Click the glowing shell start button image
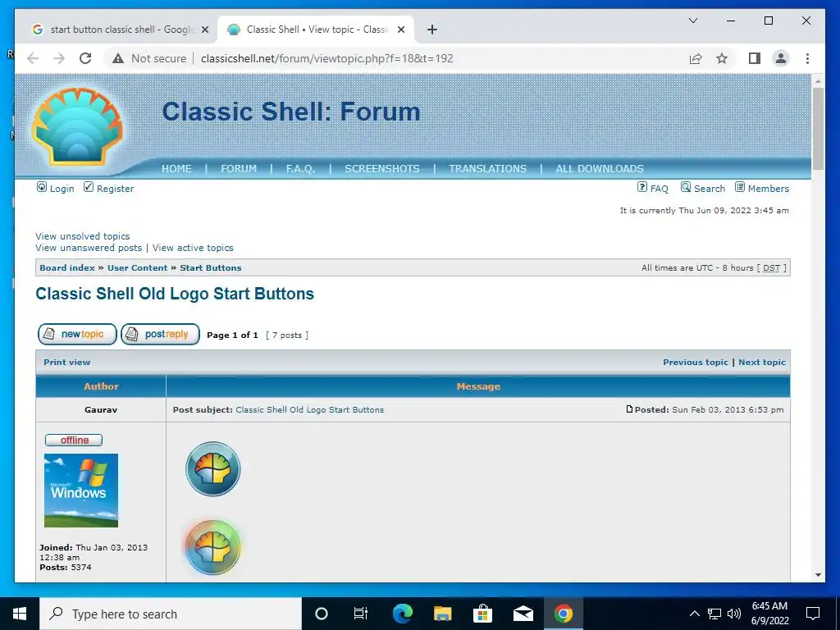The image size is (840, 630). point(212,547)
